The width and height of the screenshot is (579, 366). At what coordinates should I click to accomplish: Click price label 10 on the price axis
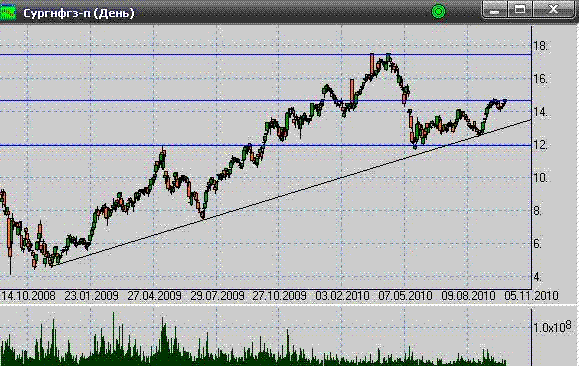pyautogui.click(x=540, y=178)
